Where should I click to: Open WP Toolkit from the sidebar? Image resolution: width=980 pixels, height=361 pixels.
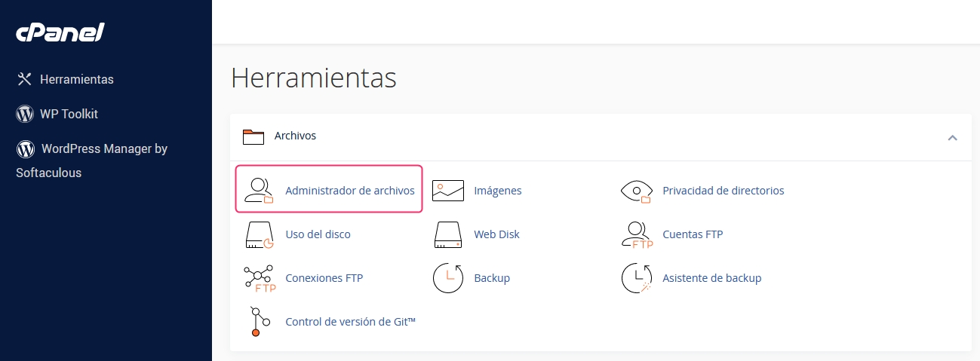tap(69, 115)
